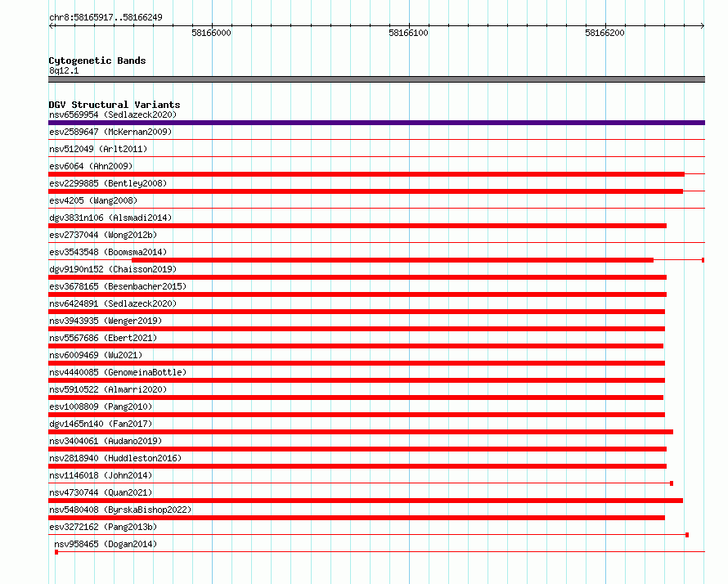Open nsv4730744 (Quan2021) variant
This screenshot has width=728, height=584.
pos(101,492)
